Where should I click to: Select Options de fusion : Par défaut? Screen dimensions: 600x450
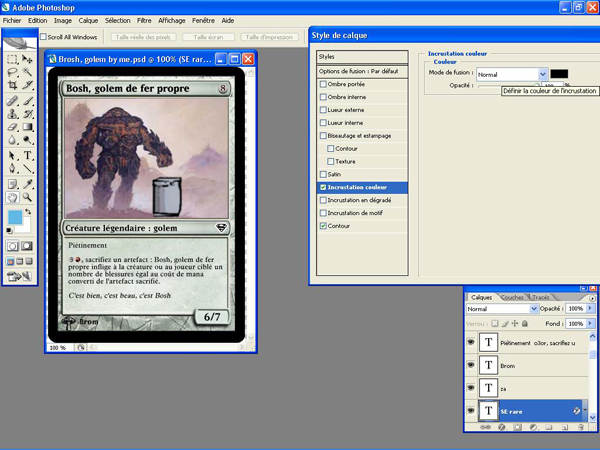(362, 72)
